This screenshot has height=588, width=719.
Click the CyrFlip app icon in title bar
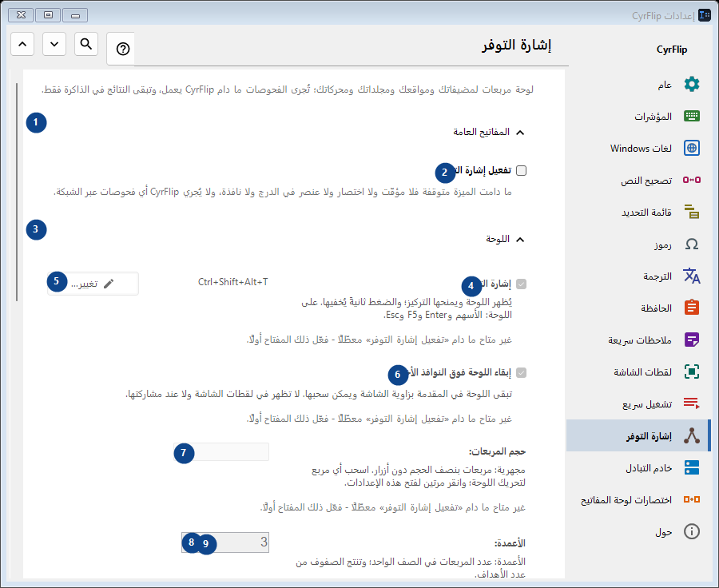coord(705,15)
